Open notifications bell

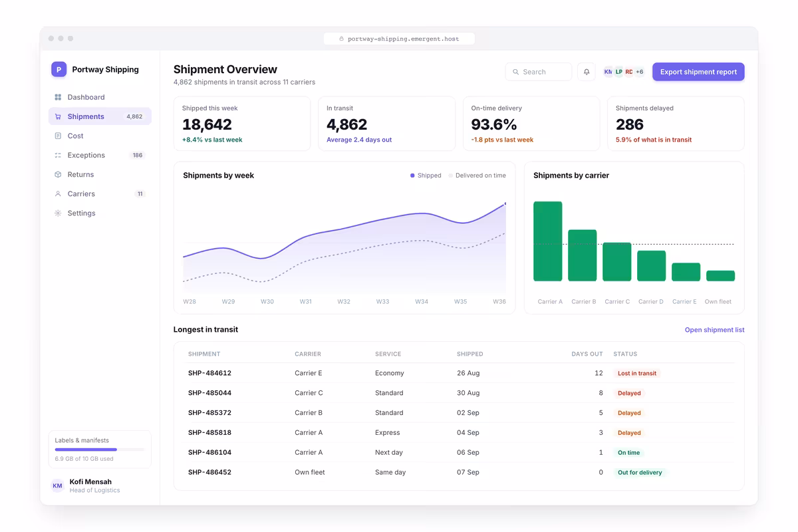(587, 72)
